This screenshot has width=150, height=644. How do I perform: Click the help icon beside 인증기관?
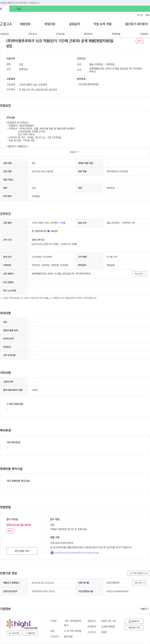pos(88,583)
